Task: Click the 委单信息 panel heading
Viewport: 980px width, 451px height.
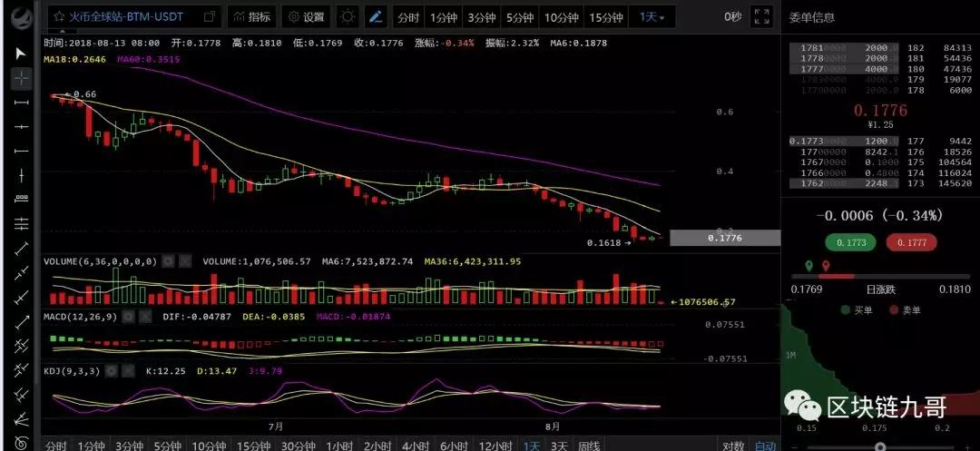Action: [812, 17]
